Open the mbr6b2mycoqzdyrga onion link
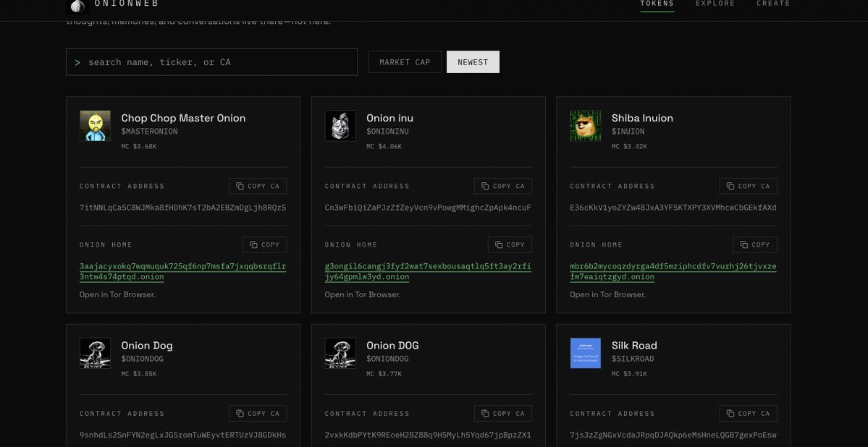Image resolution: width=868 pixels, height=447 pixels. [x=673, y=272]
